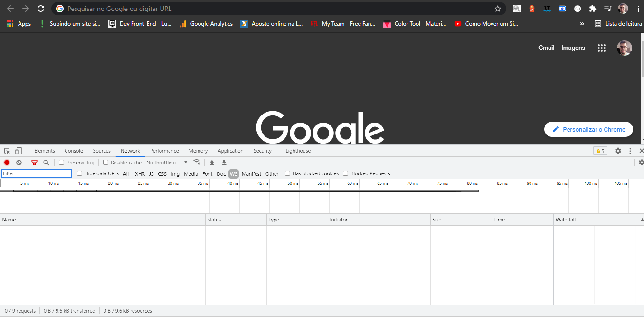
Task: Activate inspect element picker tool
Action: coord(7,151)
